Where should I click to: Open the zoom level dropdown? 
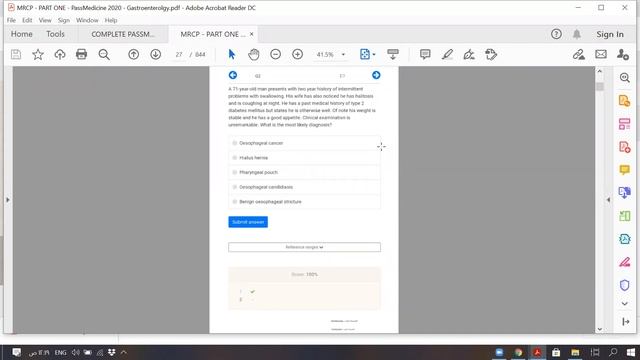click(x=343, y=54)
